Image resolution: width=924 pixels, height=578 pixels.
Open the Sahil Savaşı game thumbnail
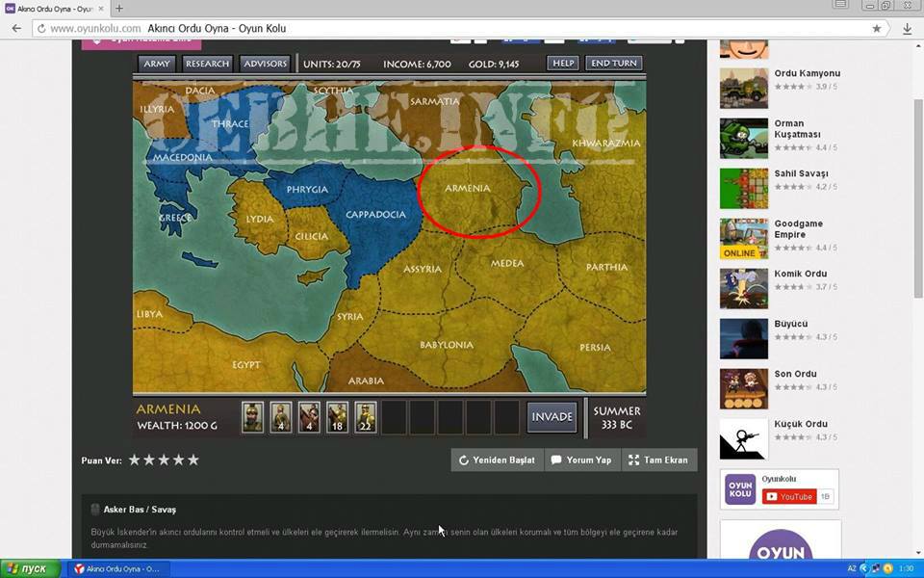(x=744, y=189)
